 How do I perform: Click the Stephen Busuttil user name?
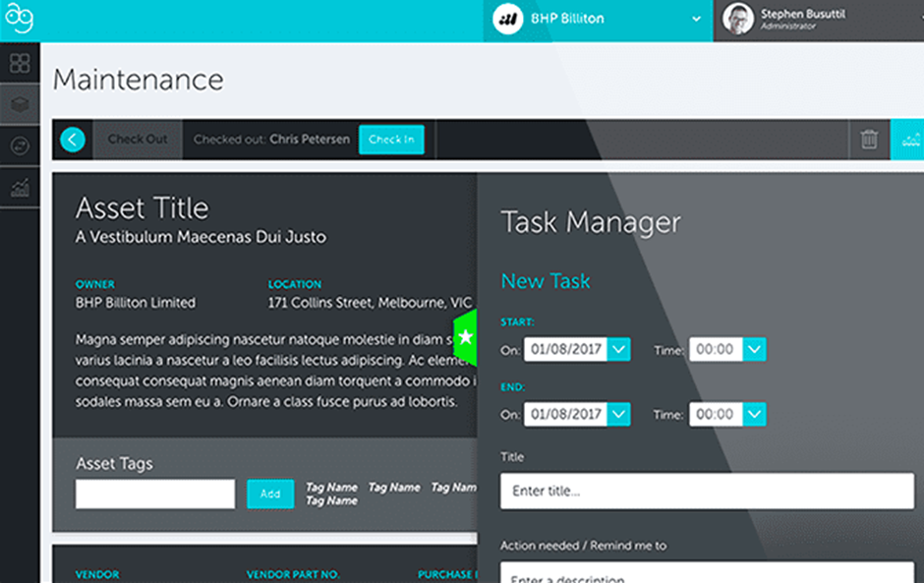point(803,14)
